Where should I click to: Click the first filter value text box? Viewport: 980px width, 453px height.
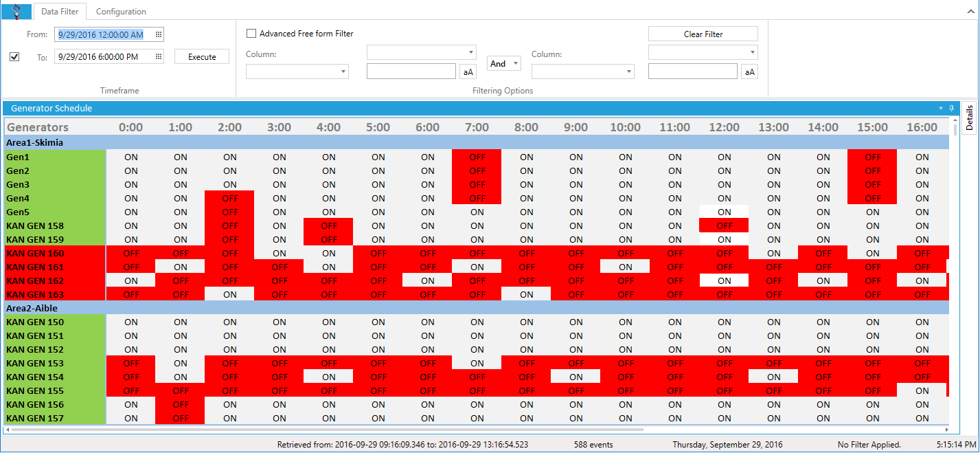click(411, 71)
